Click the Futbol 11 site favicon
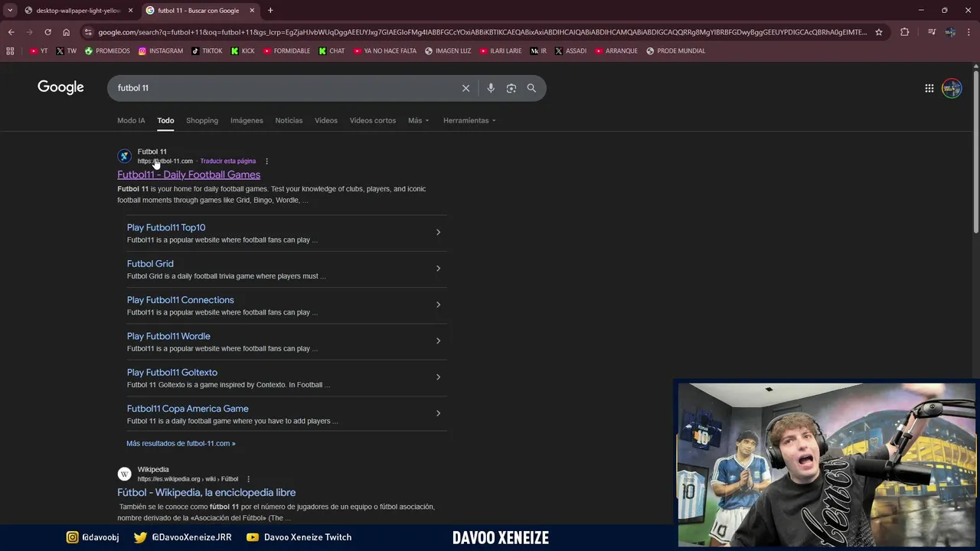The width and height of the screenshot is (980, 551). tap(125, 156)
